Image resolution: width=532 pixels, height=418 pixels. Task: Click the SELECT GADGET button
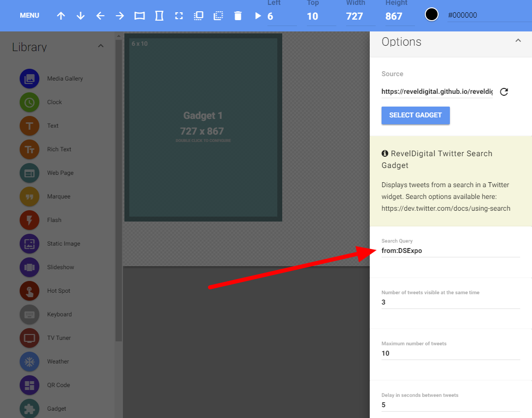coord(415,115)
